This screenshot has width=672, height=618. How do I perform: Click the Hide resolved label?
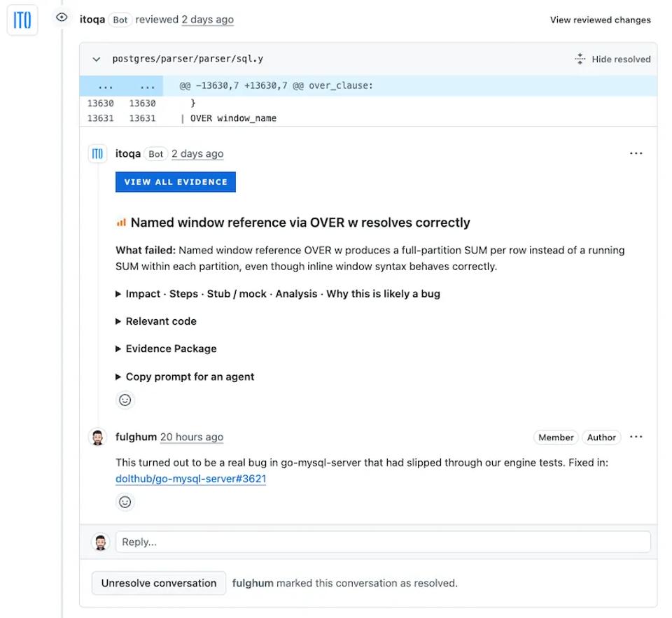(x=621, y=59)
